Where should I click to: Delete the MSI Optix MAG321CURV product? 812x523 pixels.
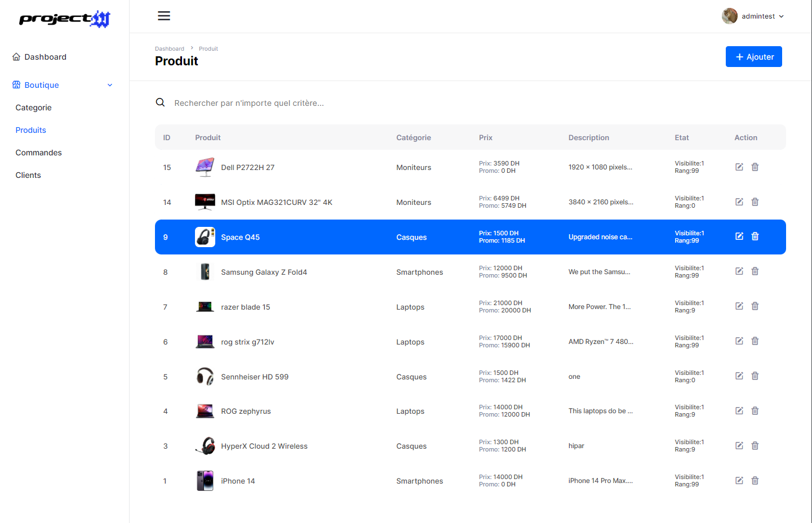point(755,202)
